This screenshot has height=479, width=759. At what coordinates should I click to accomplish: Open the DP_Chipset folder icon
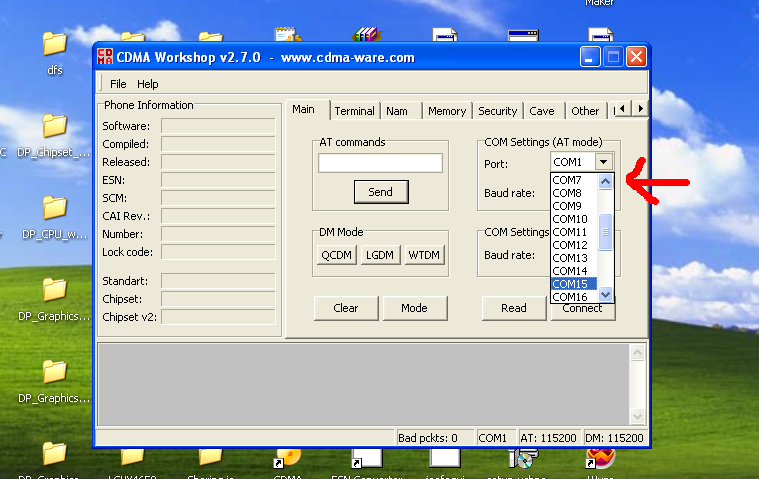pos(54,126)
